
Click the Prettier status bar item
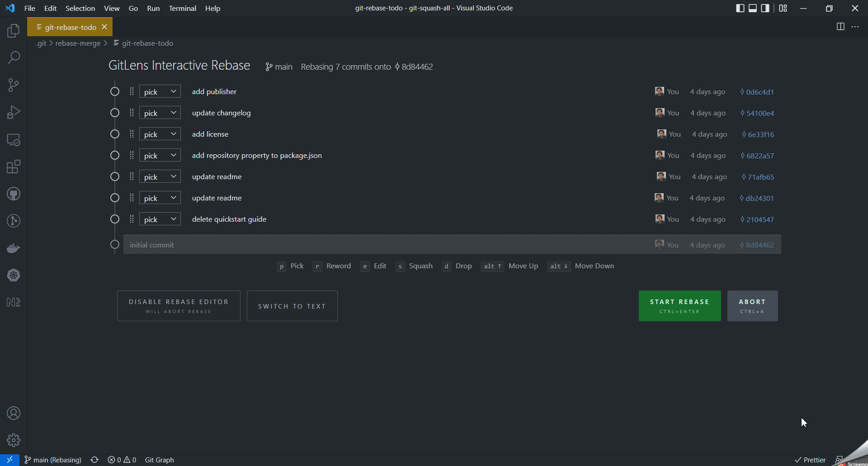(x=810, y=460)
